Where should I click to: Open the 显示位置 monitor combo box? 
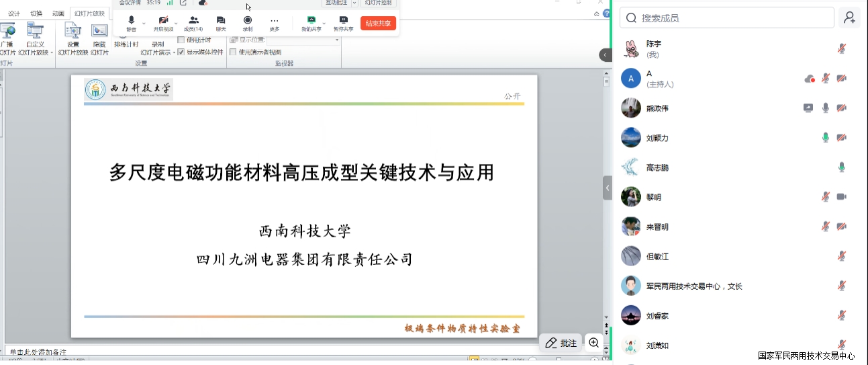303,40
